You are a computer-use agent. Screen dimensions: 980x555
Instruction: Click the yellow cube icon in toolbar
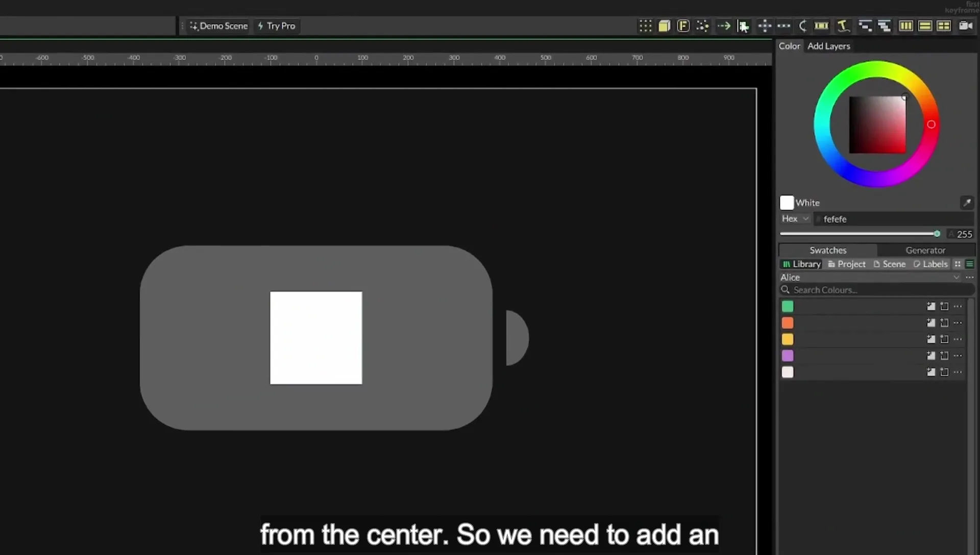click(664, 26)
